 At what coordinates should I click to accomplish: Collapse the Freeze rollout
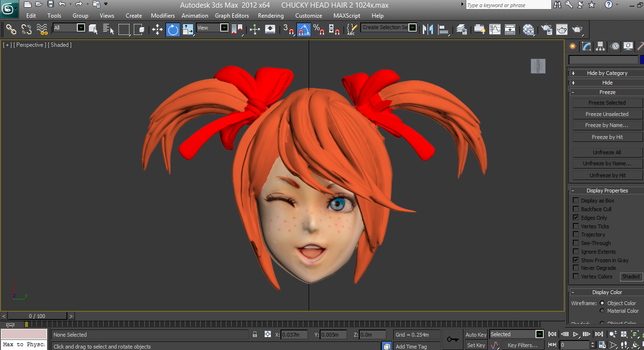tap(607, 92)
